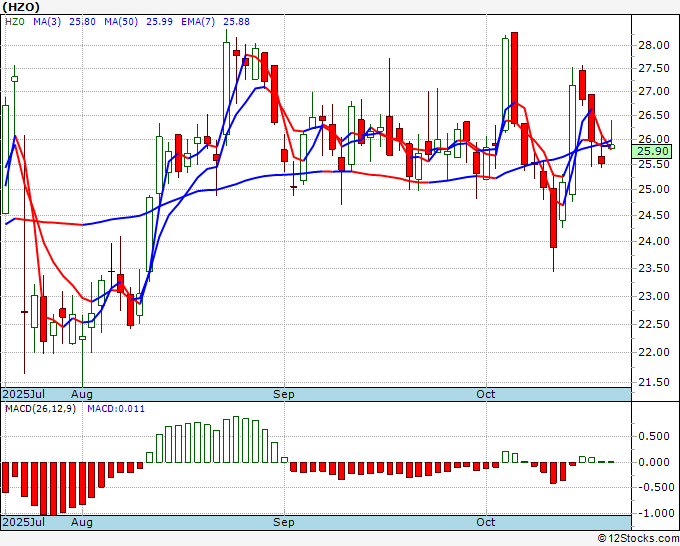Click the tall red candle peaking above 28.00 in October
The image size is (680, 546).
[514, 78]
